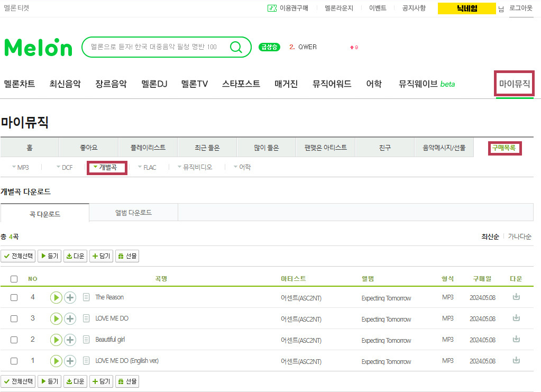Add LOVE ME DO using plus icon
541x392 pixels.
70,318
